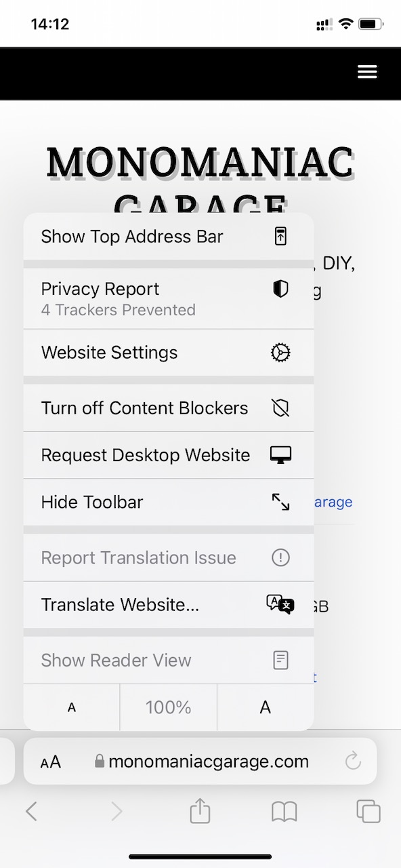Screen dimensions: 401x868
Task: Reset zoom via 100% button
Action: point(169,707)
